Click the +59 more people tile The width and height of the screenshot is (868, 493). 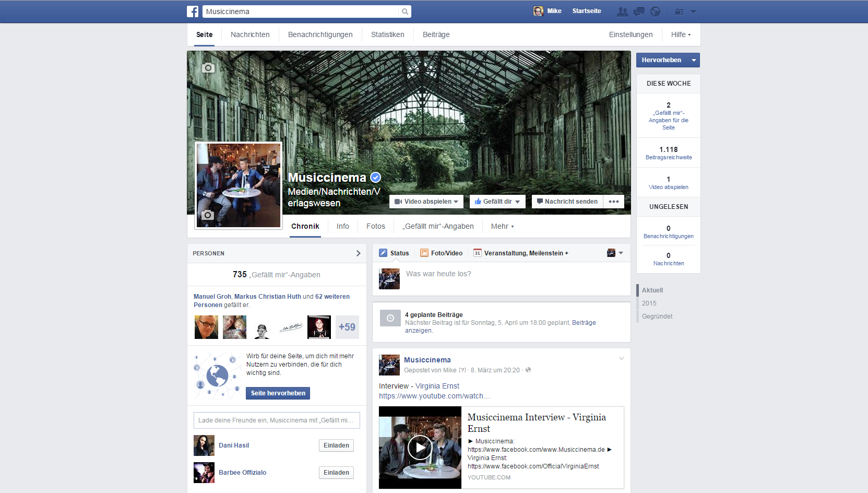click(347, 327)
